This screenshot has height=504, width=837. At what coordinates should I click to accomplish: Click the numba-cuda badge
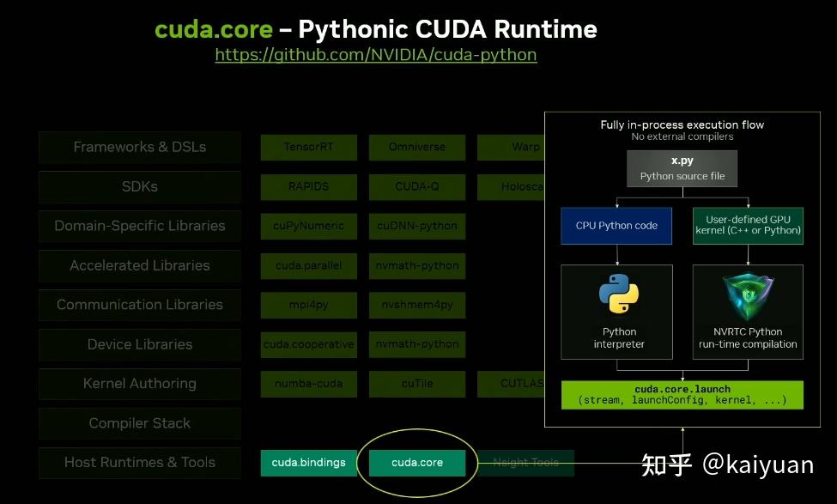(x=308, y=384)
